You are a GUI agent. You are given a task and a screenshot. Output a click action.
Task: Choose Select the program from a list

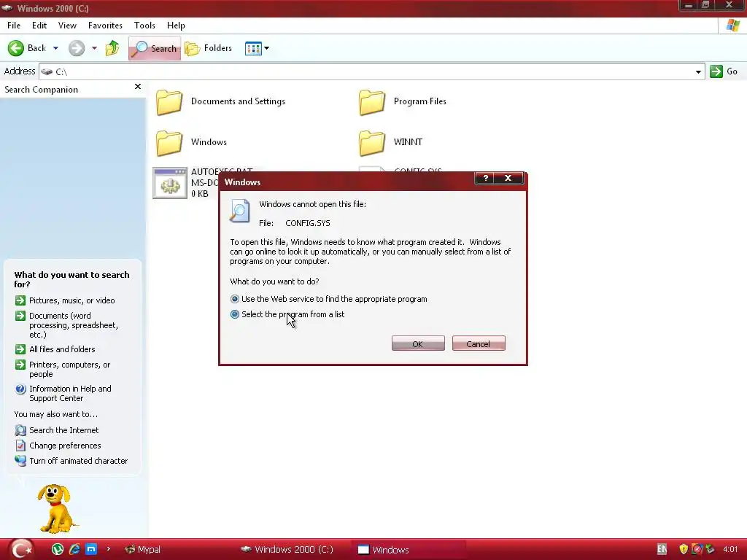click(287, 314)
